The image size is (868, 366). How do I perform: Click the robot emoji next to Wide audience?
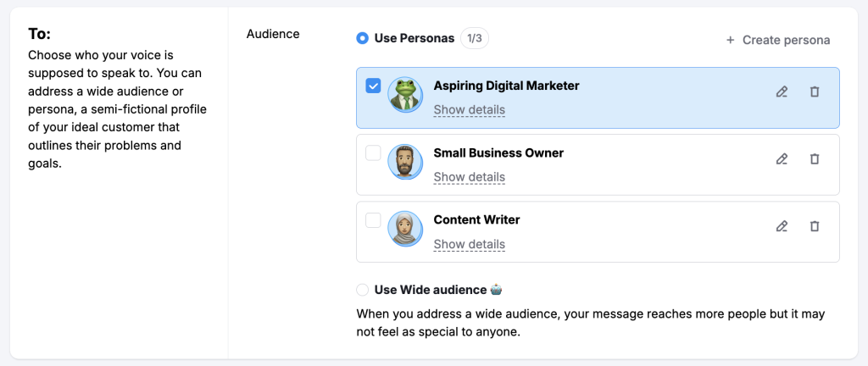(497, 289)
